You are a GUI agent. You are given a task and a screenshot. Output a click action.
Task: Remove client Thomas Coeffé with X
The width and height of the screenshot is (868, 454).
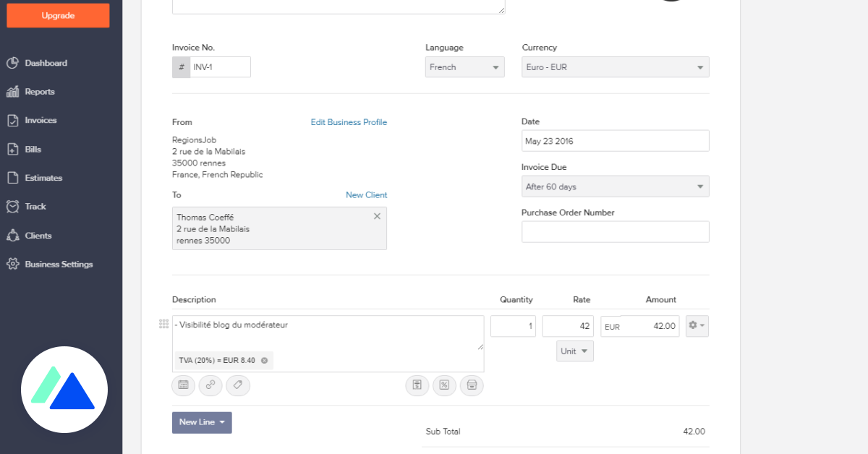coord(377,216)
